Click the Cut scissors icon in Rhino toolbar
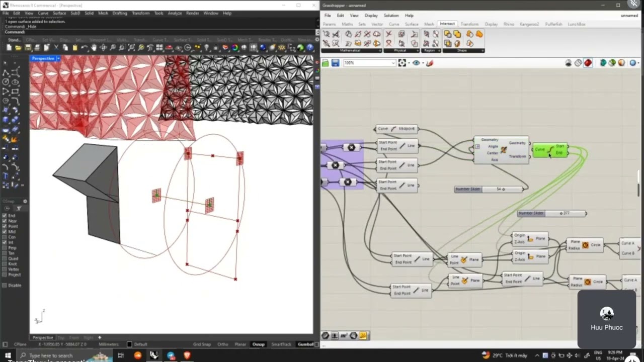Screen dimensions: 644x362 click(56, 48)
